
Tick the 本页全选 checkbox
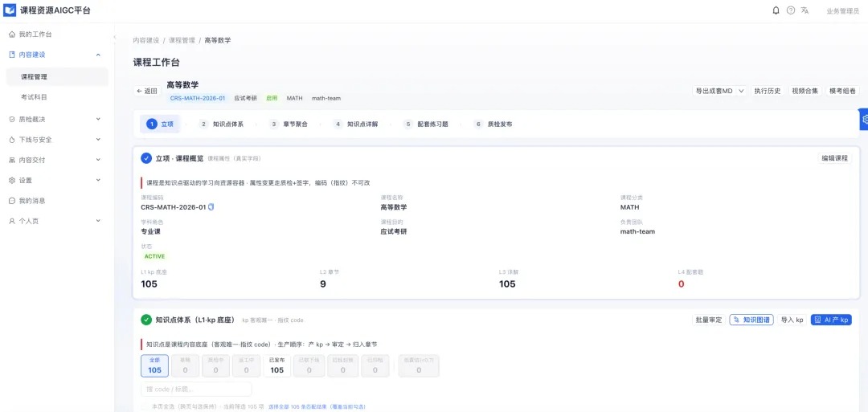[x=145, y=406]
